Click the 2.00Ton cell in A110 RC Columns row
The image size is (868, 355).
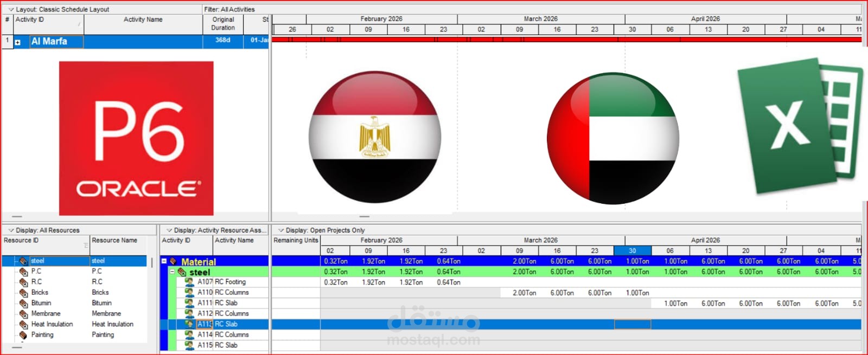tap(525, 293)
